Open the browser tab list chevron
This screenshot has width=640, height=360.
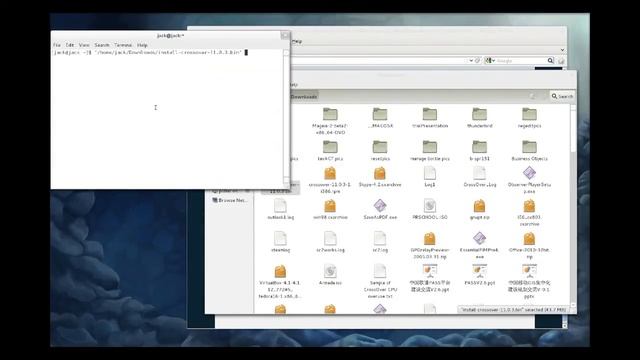[562, 50]
